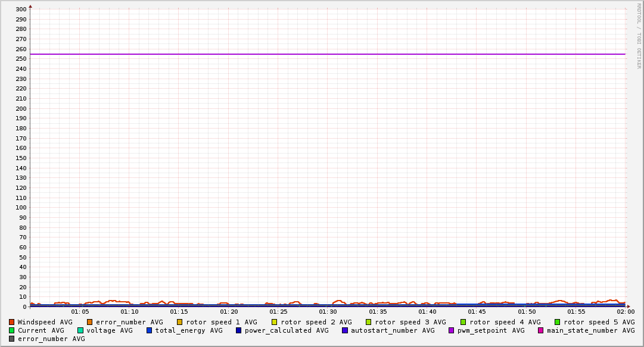Click the main_state_number AVG magenta swatch
The height and width of the screenshot is (347, 644).
tap(541, 330)
